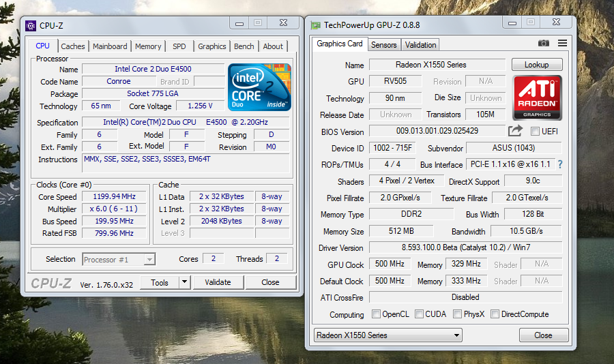The width and height of the screenshot is (614, 364).
Task: Click the GPU-Z screenshot camera icon
Action: [543, 44]
